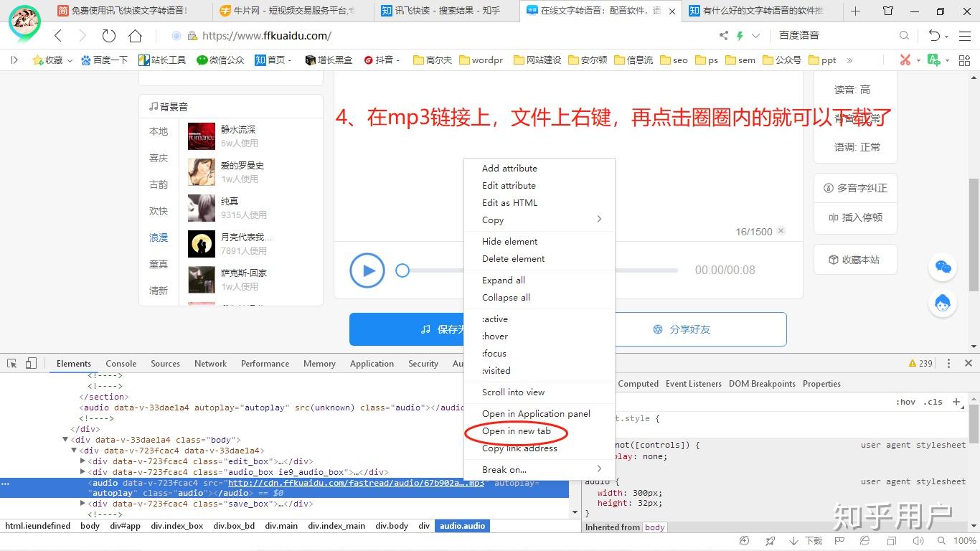980x551 pixels.
Task: Switch to the Console tab in DevTools
Action: pyautogui.click(x=121, y=364)
